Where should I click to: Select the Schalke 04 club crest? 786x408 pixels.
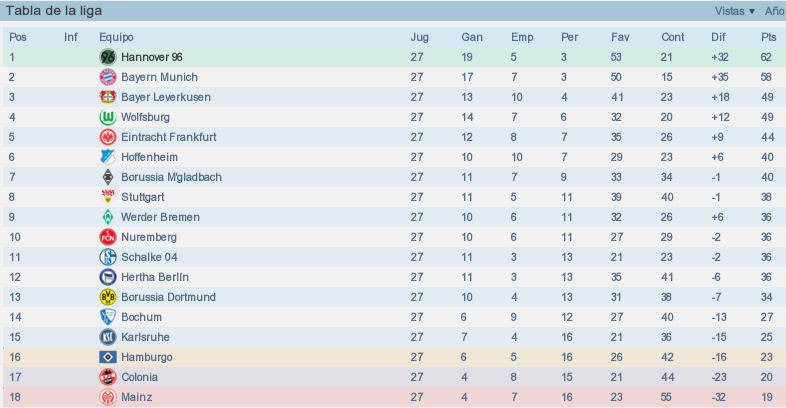(x=108, y=257)
